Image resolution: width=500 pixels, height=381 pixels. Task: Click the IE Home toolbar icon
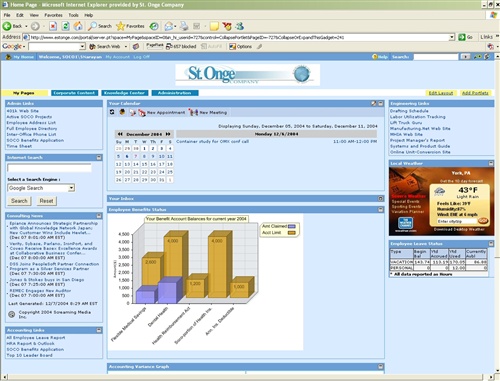(x=78, y=26)
